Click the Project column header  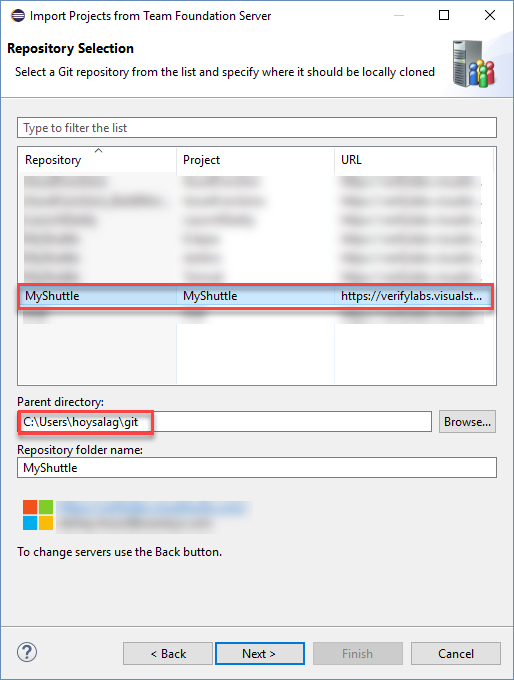255,160
